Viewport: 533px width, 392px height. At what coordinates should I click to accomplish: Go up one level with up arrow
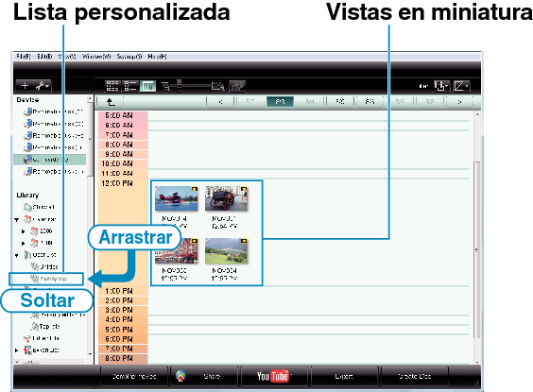coord(111,102)
